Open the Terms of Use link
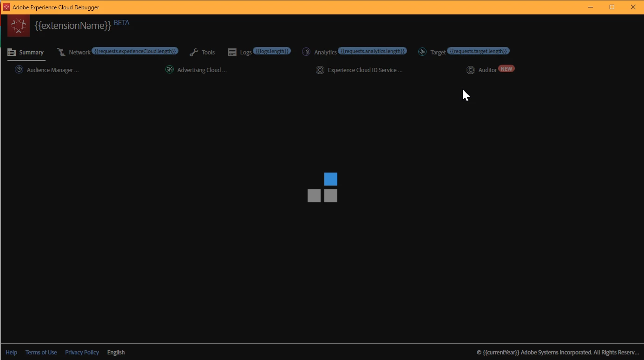The height and width of the screenshot is (360, 644). coord(41,353)
